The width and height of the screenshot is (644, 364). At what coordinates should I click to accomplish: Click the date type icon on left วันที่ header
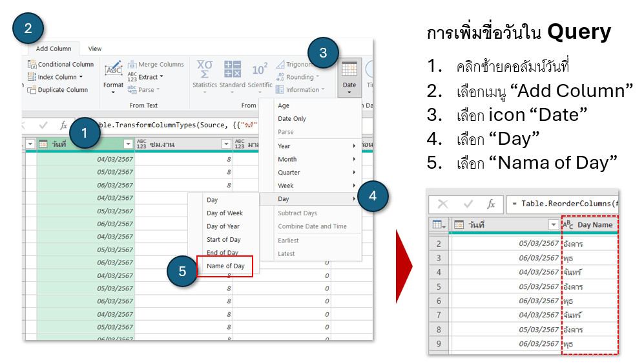click(44, 144)
